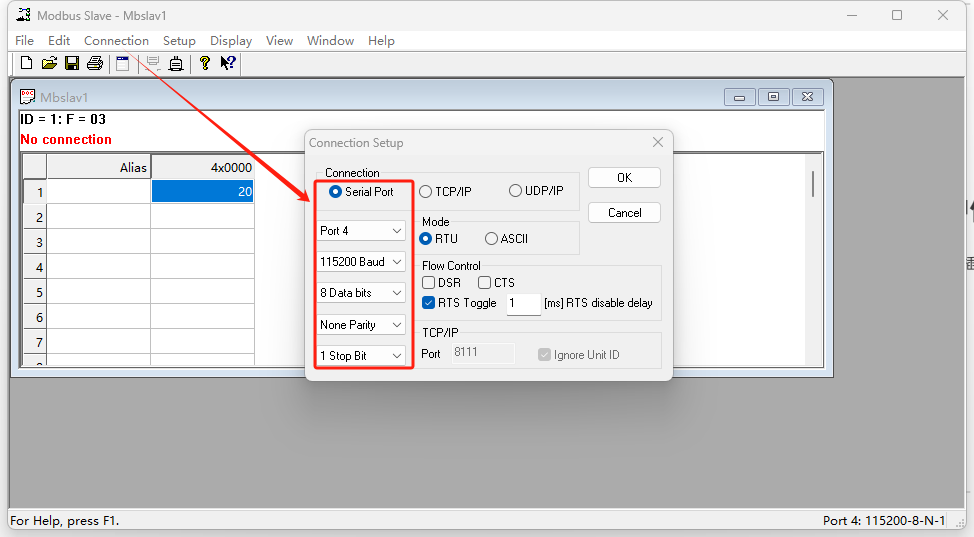Click the Connect toolbar icon
The height and width of the screenshot is (537, 974).
[153, 63]
